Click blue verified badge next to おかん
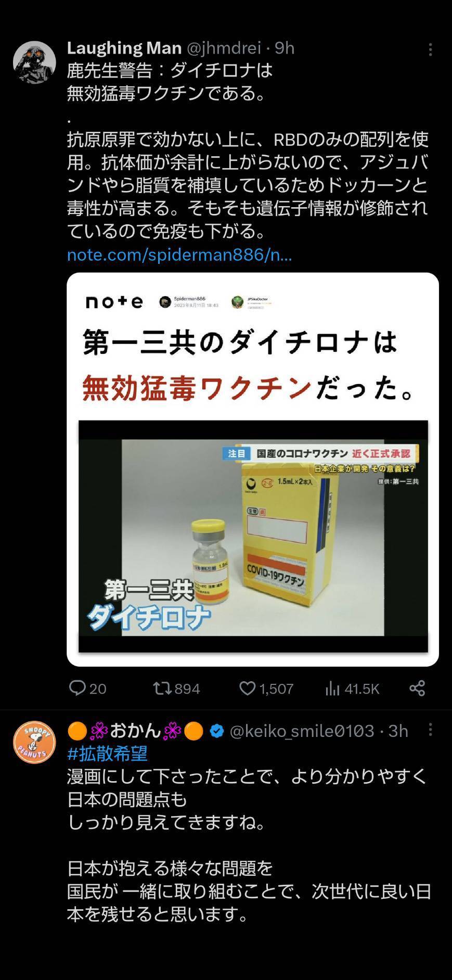This screenshot has height=980, width=452. (217, 731)
